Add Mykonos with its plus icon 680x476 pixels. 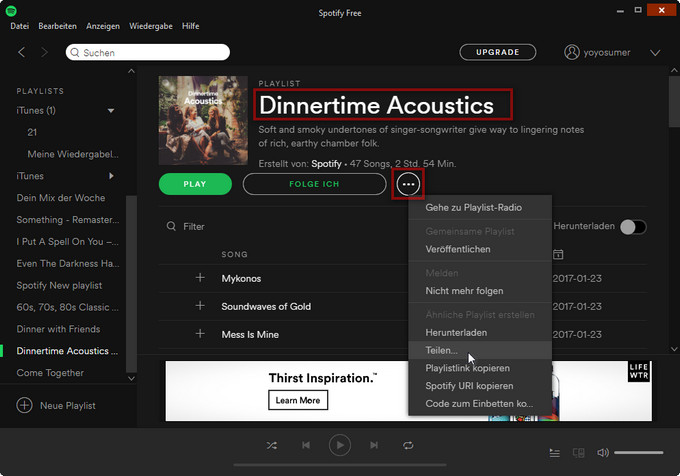[200, 277]
